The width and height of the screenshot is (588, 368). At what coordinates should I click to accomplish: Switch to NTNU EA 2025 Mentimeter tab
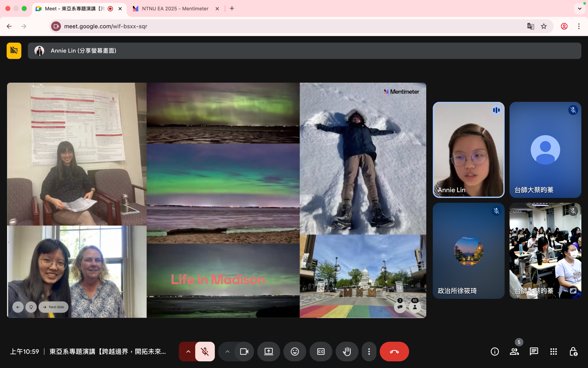175,9
